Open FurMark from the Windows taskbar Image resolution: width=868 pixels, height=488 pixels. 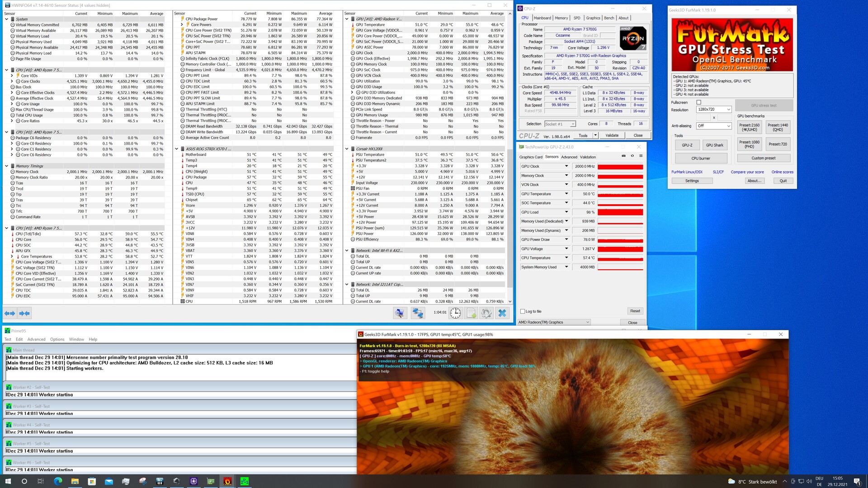coord(227,481)
